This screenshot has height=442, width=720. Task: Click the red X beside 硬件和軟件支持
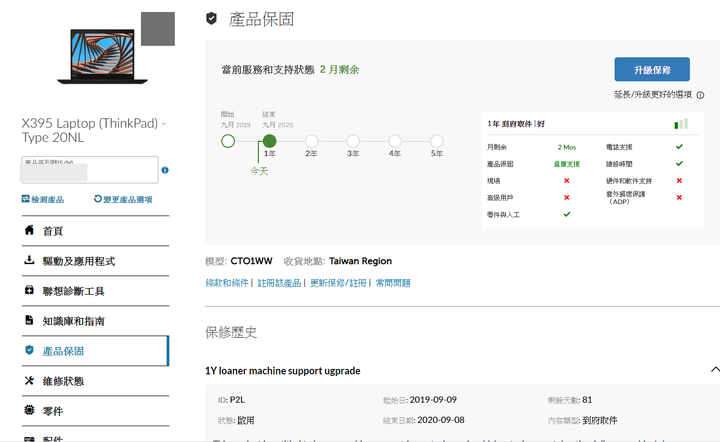pyautogui.click(x=679, y=180)
